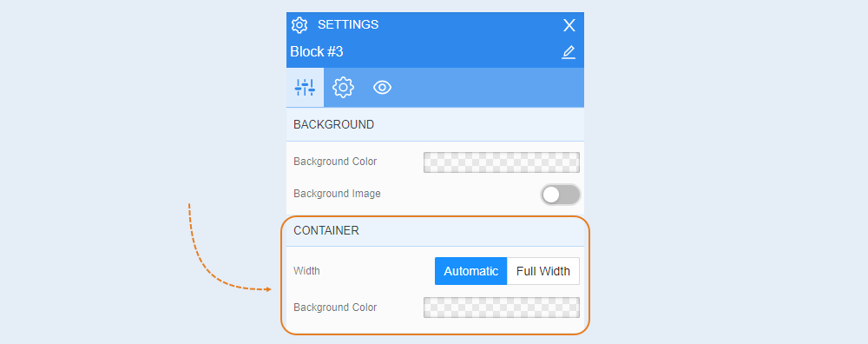Click the SETTINGS header title
Screen dimensions: 868x344
348,24
